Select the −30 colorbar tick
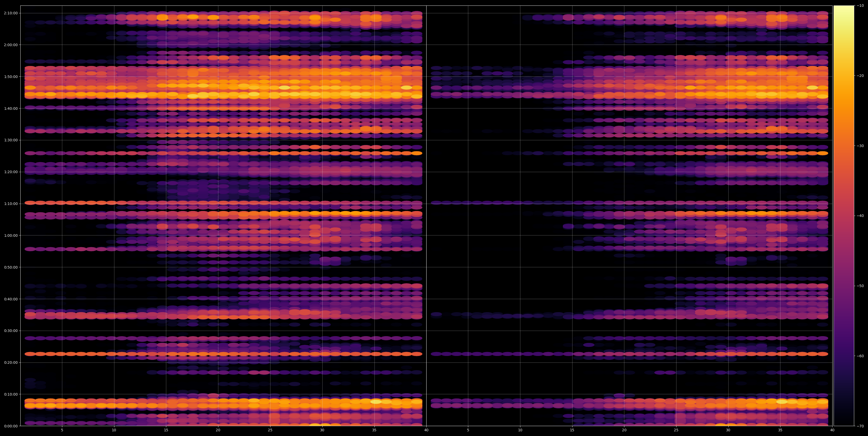This screenshot has width=868, height=436. click(x=860, y=146)
